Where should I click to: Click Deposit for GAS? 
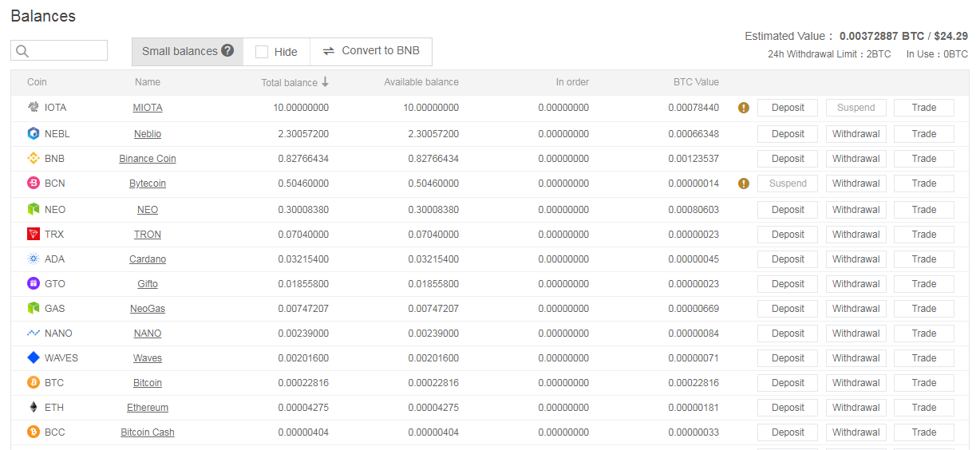(788, 309)
